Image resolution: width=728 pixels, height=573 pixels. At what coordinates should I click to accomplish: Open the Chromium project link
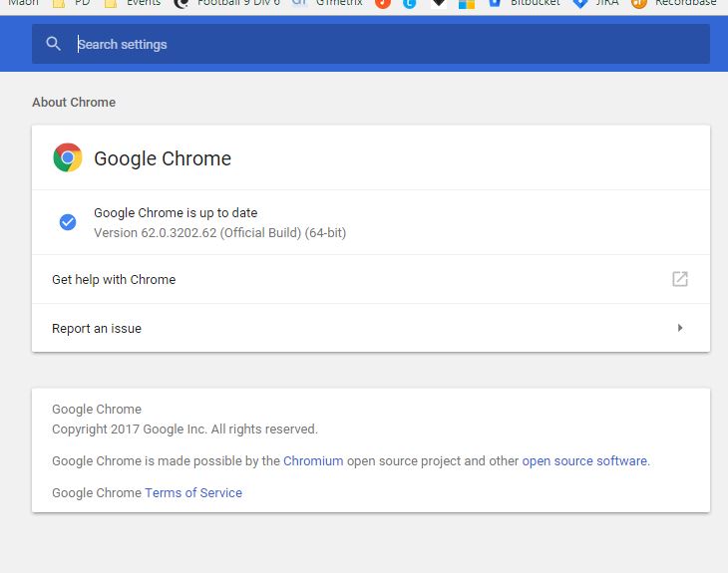pyautogui.click(x=313, y=461)
